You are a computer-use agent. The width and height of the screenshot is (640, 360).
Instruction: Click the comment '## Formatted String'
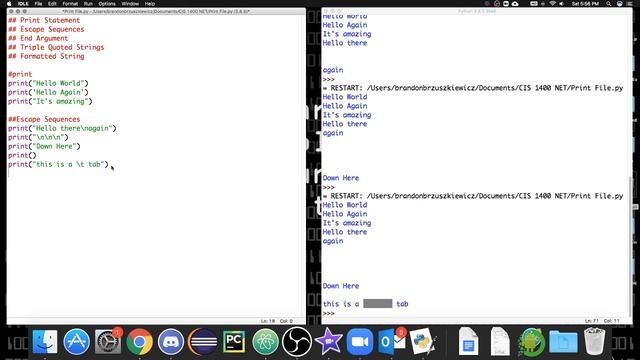[x=46, y=56]
